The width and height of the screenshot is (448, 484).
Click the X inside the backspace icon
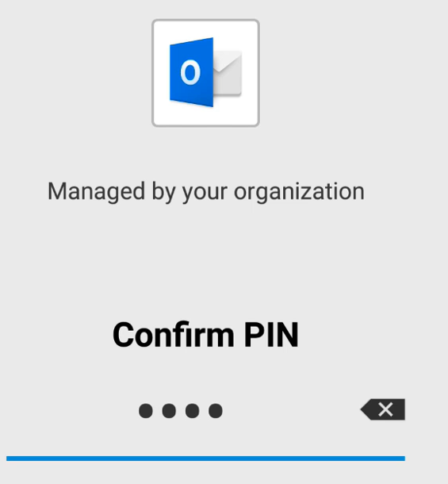coord(385,409)
